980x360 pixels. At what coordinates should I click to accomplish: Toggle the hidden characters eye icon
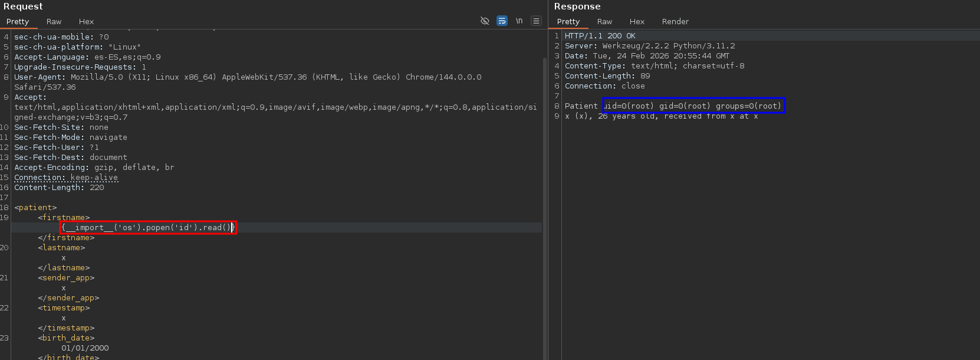click(x=485, y=21)
